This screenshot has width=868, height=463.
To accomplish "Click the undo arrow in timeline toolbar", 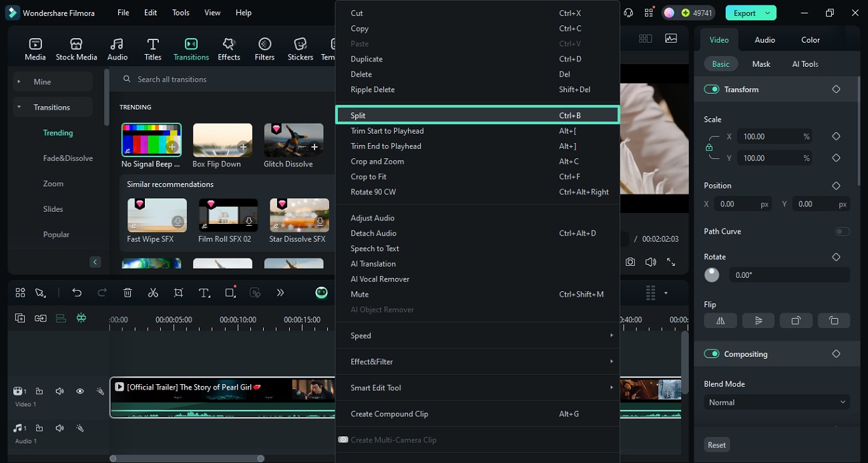I will (77, 293).
